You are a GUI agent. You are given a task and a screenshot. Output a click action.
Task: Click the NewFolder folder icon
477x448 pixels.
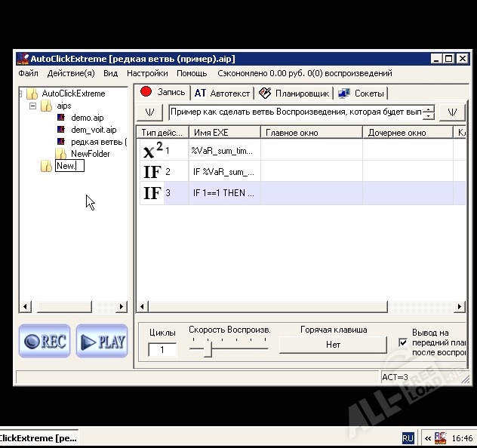(x=61, y=154)
